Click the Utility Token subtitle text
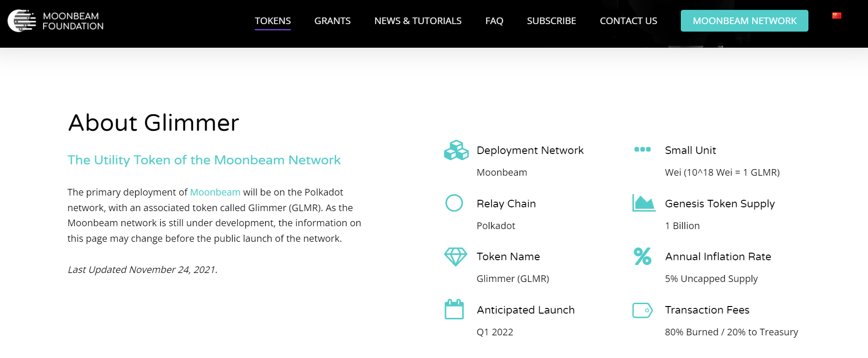 pyautogui.click(x=204, y=160)
